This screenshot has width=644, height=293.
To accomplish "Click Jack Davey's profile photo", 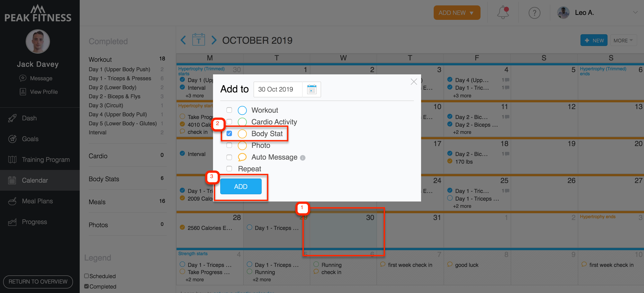I will click(38, 41).
